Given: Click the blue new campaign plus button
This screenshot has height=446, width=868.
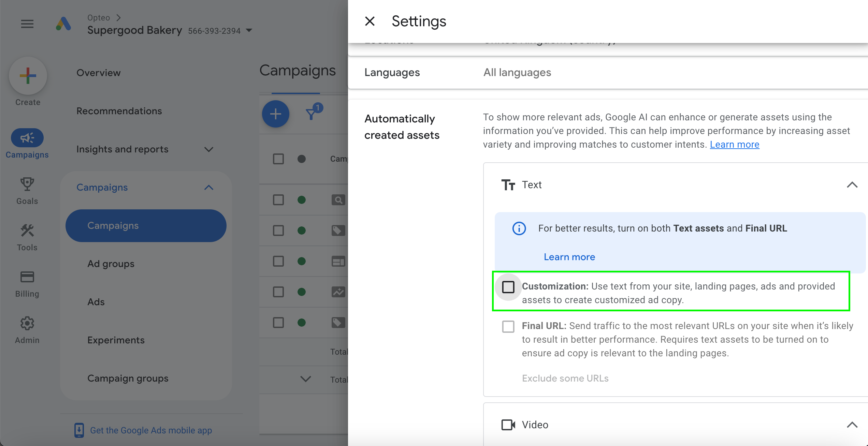Looking at the screenshot, I should (276, 114).
